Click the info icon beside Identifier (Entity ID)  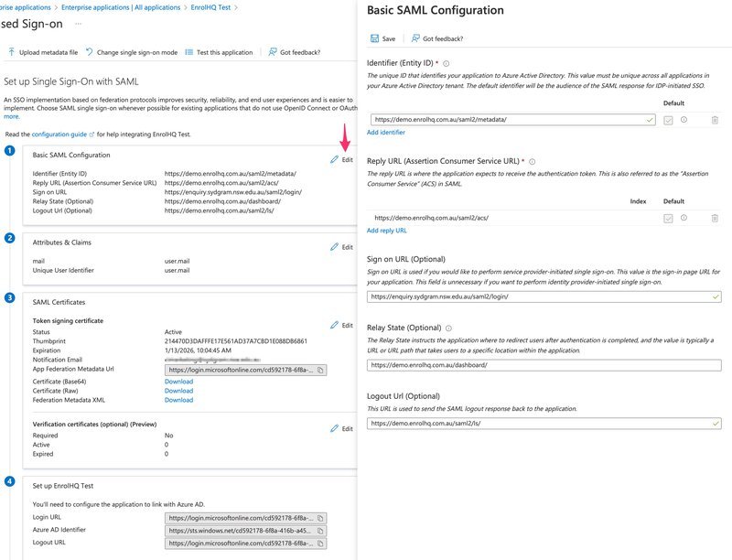coord(447,62)
